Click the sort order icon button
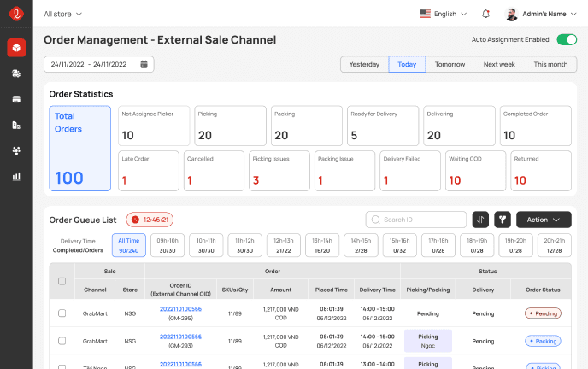Screen dimensions: 588x369 tap(479, 220)
